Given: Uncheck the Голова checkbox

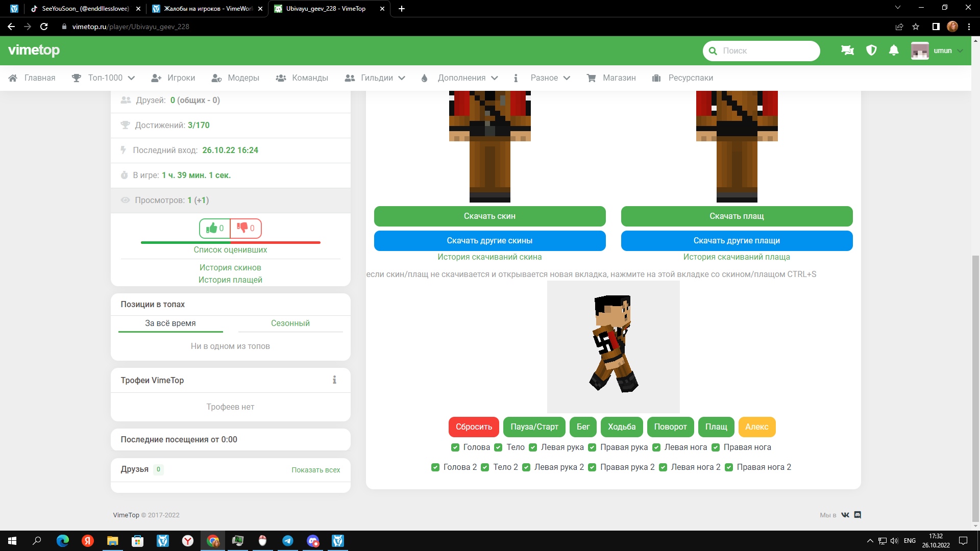Looking at the screenshot, I should click(x=455, y=447).
